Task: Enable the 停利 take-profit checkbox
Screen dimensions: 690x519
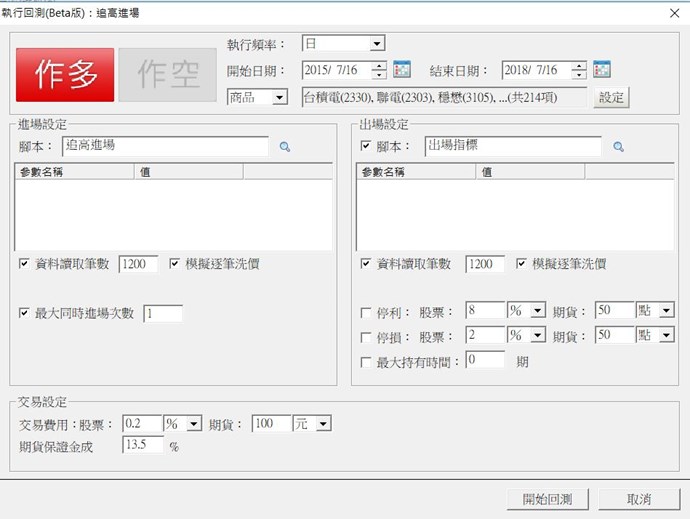Action: (x=366, y=311)
